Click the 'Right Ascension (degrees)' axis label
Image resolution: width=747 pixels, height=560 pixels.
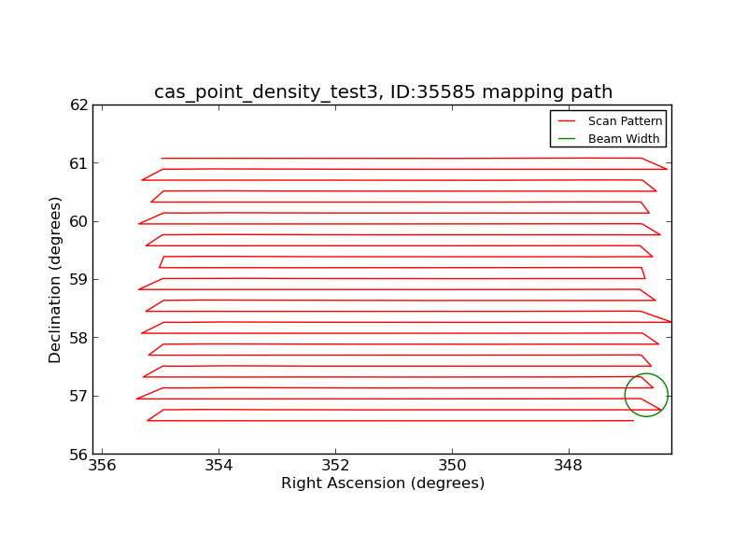(383, 483)
